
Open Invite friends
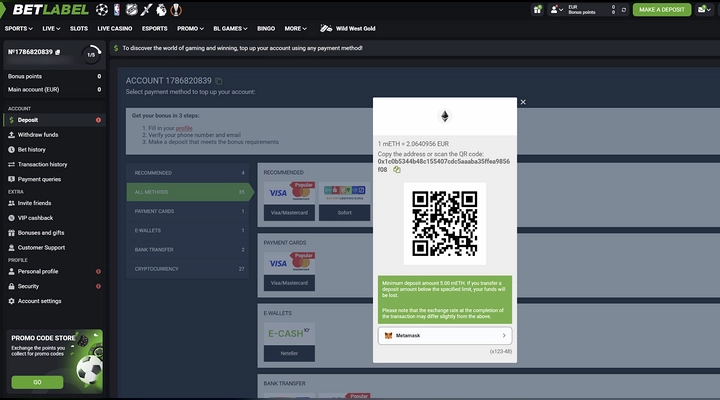tap(54, 203)
